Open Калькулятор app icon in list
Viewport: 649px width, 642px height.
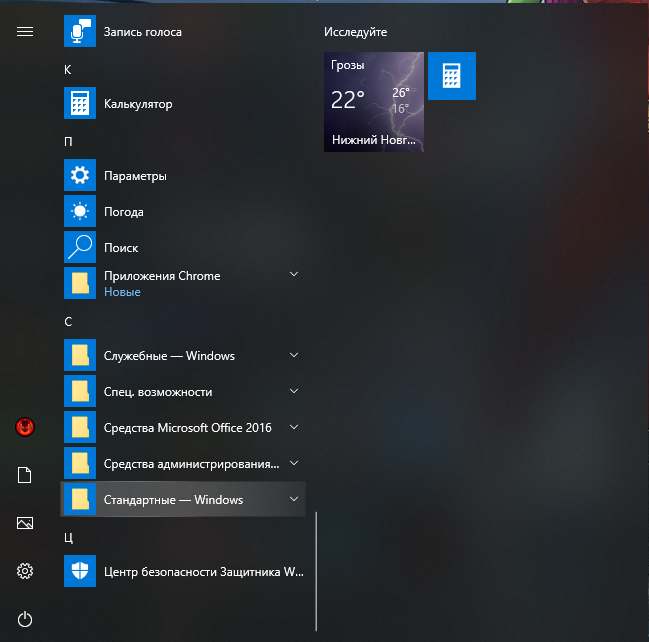pyautogui.click(x=80, y=103)
